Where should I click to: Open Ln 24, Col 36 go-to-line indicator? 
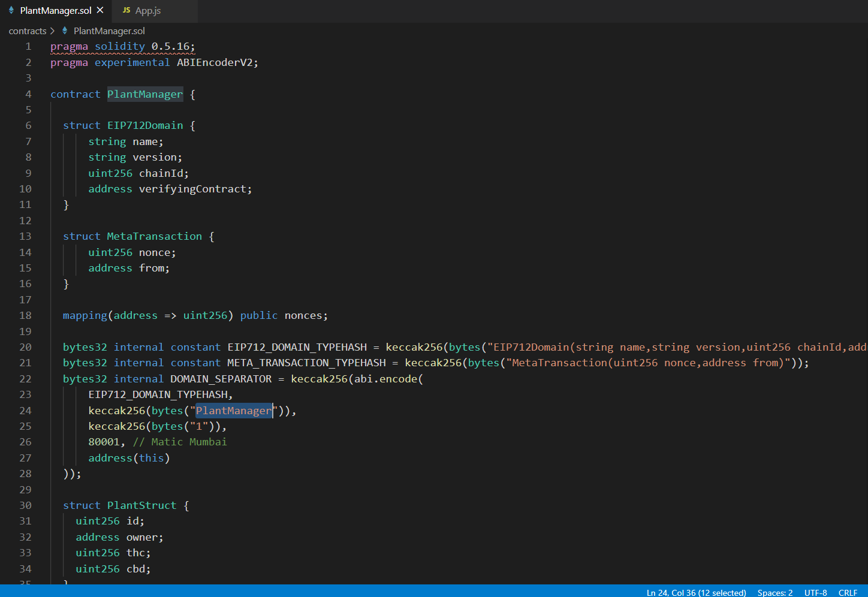[696, 592]
